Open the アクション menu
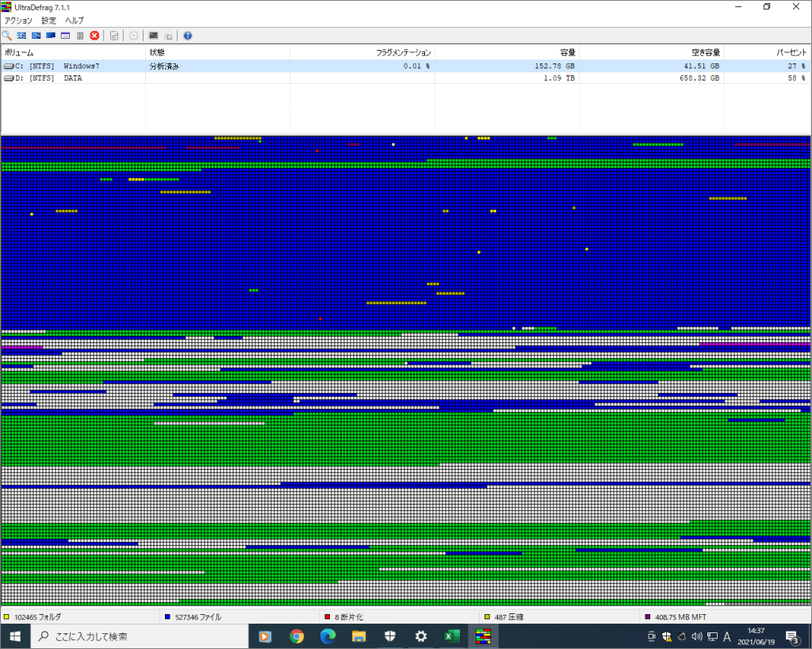The height and width of the screenshot is (649, 812). click(18, 21)
